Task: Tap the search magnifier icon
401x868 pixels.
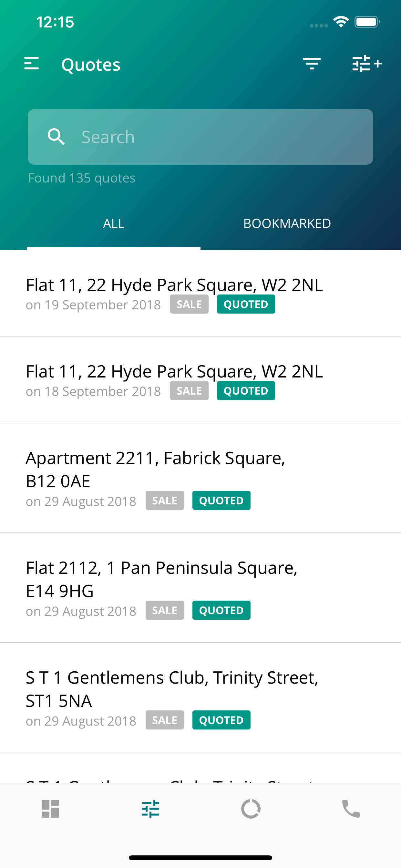Action: [x=56, y=137]
